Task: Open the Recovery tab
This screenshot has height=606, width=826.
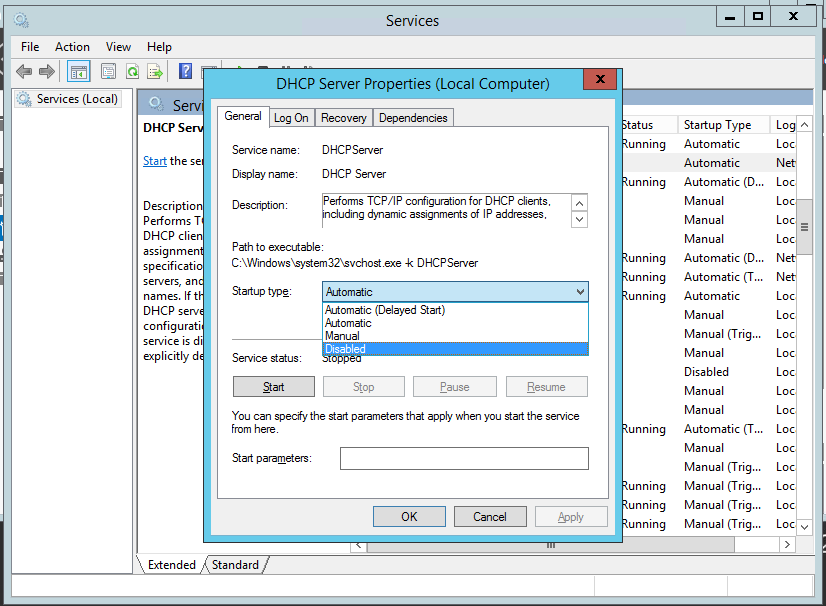Action: (343, 118)
